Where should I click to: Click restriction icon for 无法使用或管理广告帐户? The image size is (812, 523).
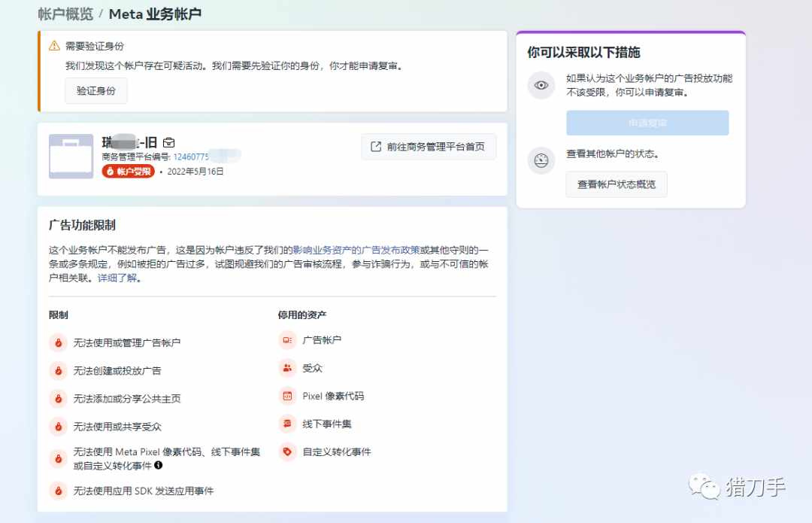[59, 342]
